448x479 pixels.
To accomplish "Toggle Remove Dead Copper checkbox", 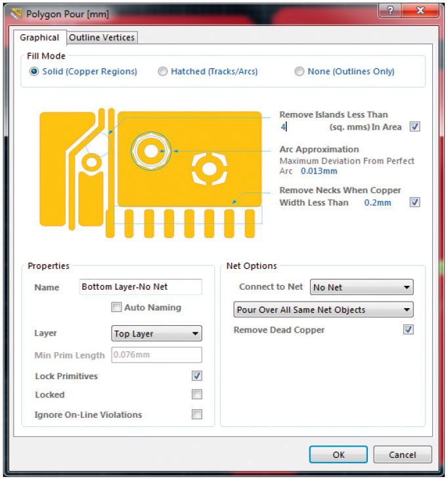I will (408, 330).
